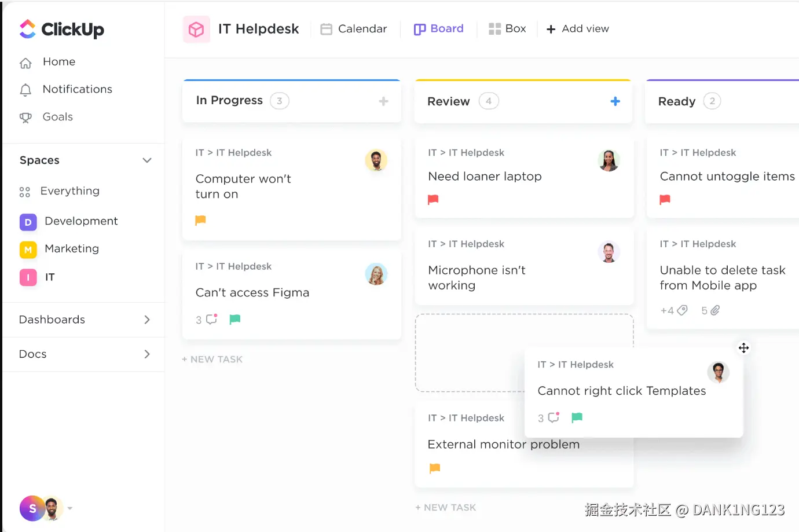Expand the Docs section

pos(147,354)
